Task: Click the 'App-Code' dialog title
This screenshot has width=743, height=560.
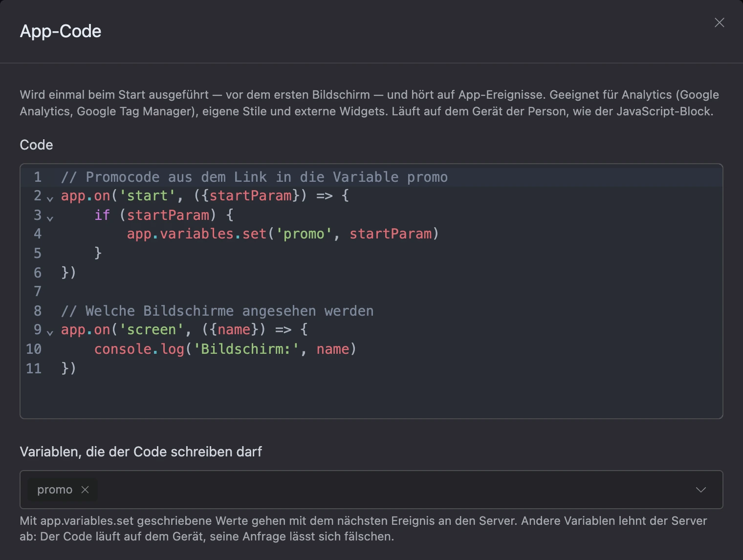Action: (61, 31)
